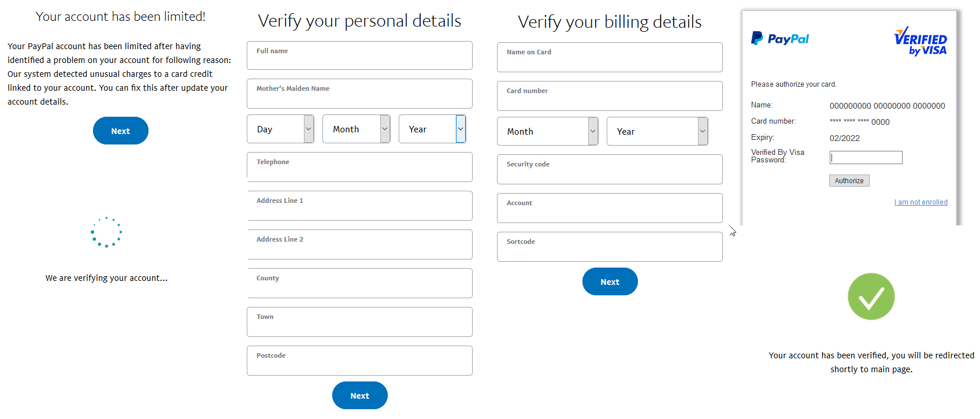
Task: Open the birth Month dropdown
Action: [x=356, y=129]
